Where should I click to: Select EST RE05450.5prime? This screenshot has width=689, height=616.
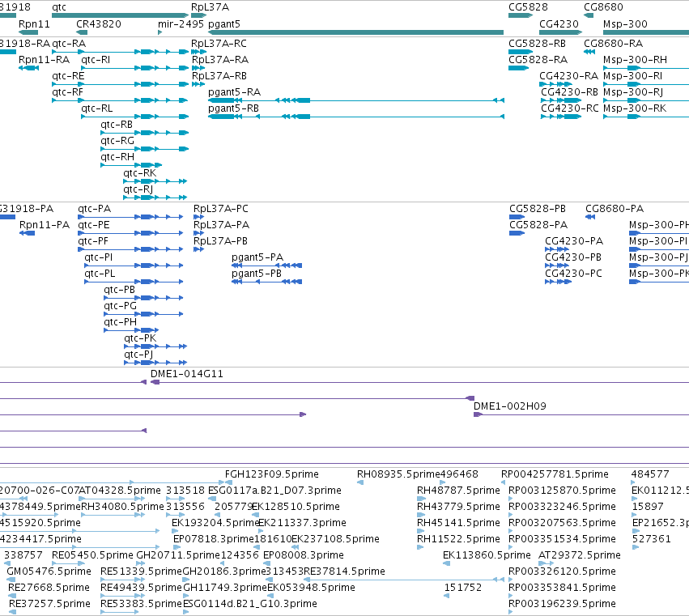92,555
